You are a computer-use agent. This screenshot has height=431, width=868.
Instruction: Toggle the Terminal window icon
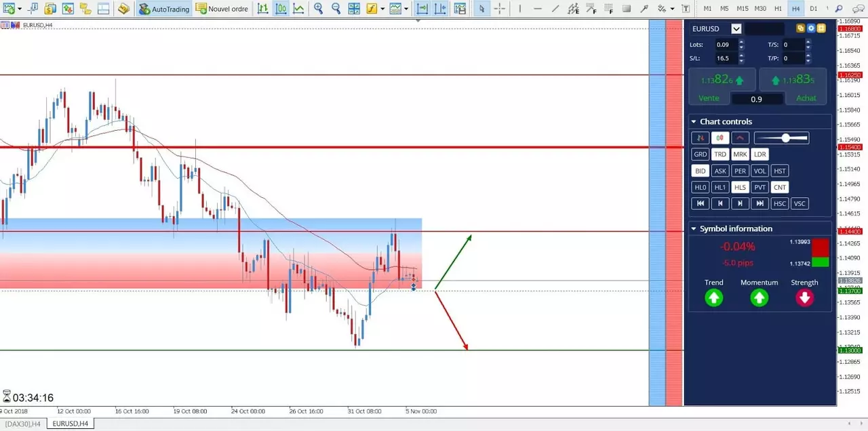coord(102,9)
